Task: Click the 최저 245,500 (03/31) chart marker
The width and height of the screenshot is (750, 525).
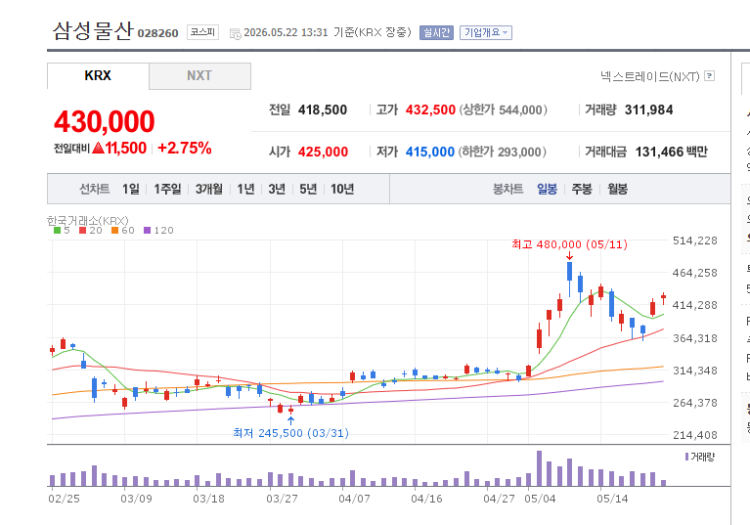Action: [x=291, y=433]
